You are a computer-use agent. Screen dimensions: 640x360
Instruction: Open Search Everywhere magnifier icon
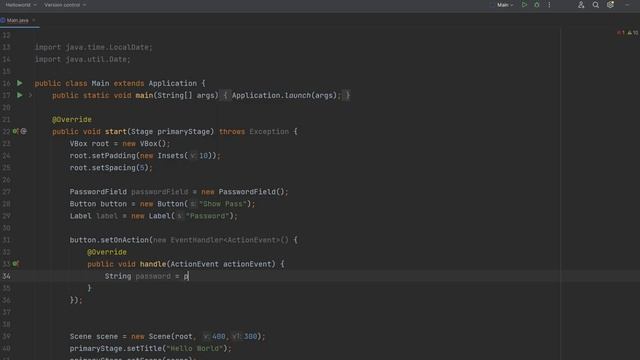coord(596,5)
